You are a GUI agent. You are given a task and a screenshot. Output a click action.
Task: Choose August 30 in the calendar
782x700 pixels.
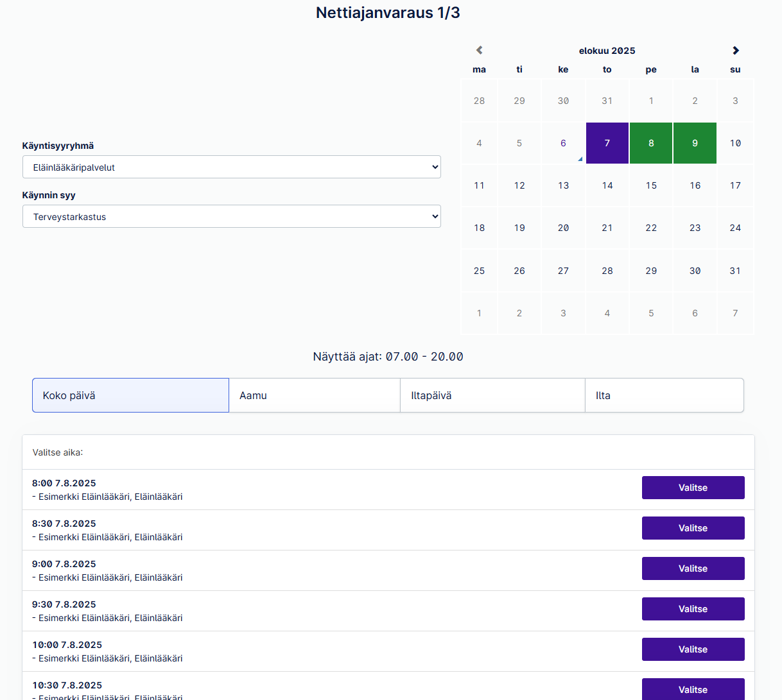point(695,271)
